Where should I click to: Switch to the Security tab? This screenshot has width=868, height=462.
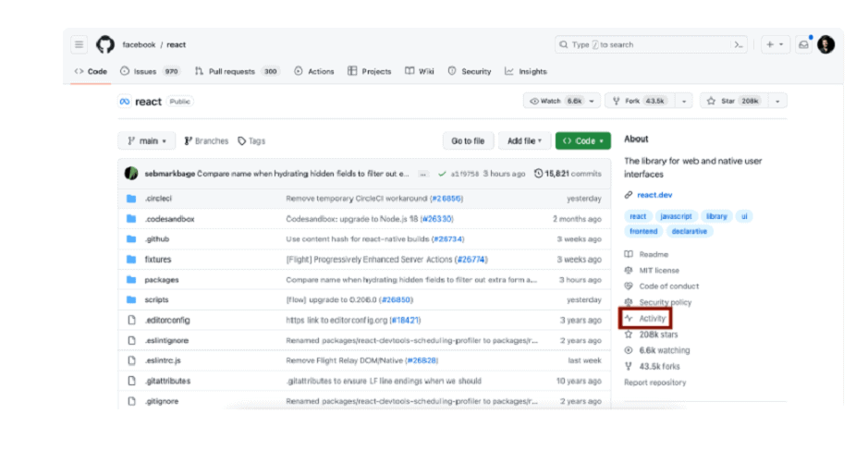(x=470, y=71)
